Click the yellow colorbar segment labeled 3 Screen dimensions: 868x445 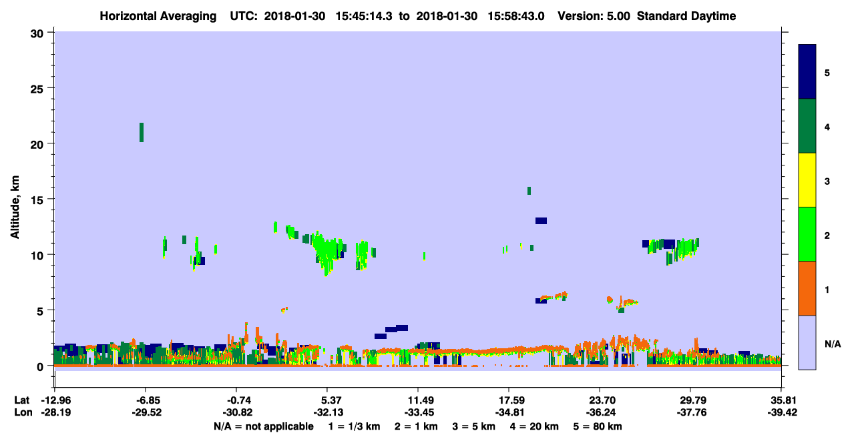tap(807, 180)
